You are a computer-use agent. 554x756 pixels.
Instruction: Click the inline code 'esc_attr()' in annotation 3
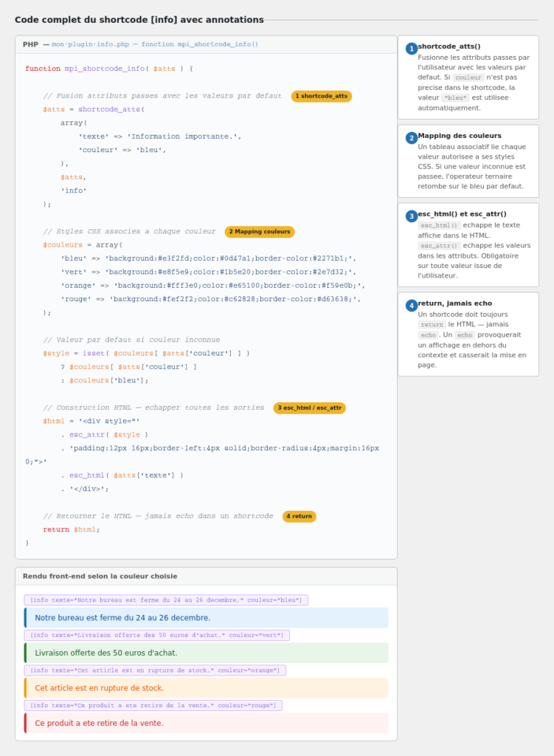pos(439,246)
